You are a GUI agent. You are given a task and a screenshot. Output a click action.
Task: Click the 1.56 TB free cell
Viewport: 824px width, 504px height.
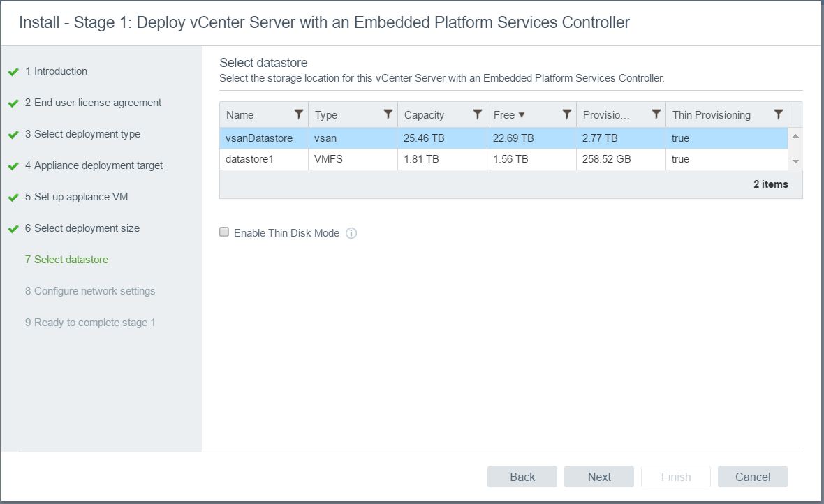point(531,159)
